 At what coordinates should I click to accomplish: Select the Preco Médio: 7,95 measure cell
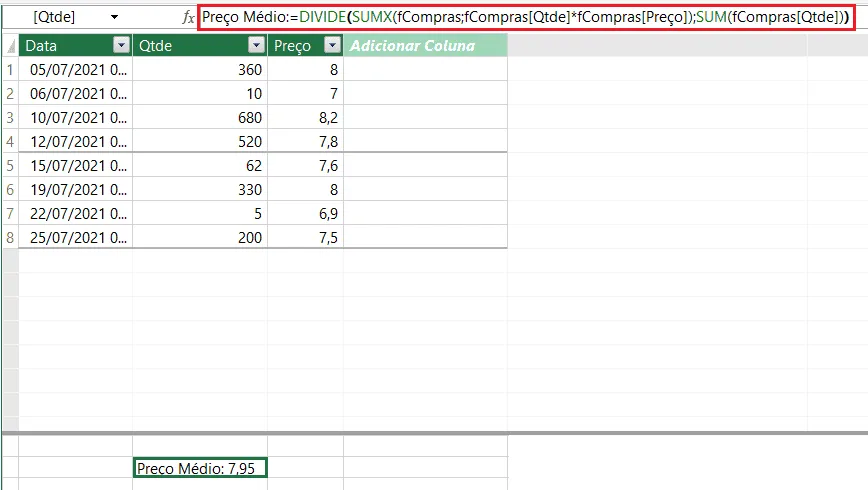click(x=200, y=468)
